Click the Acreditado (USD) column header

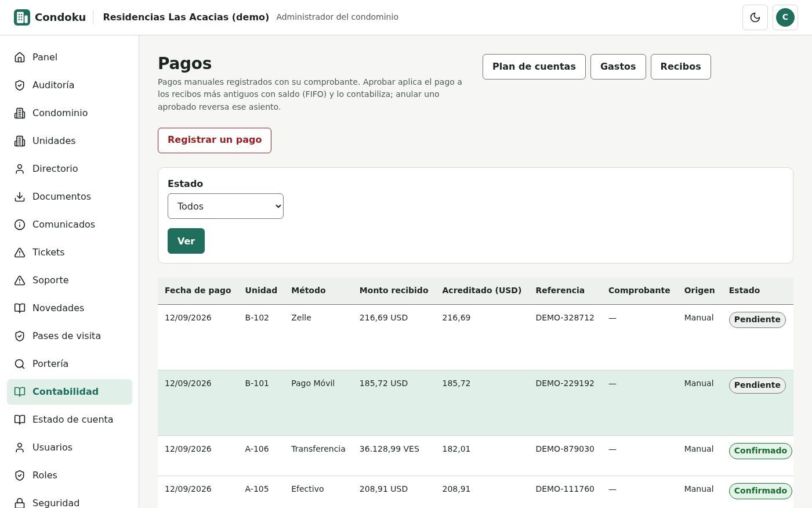point(482,290)
